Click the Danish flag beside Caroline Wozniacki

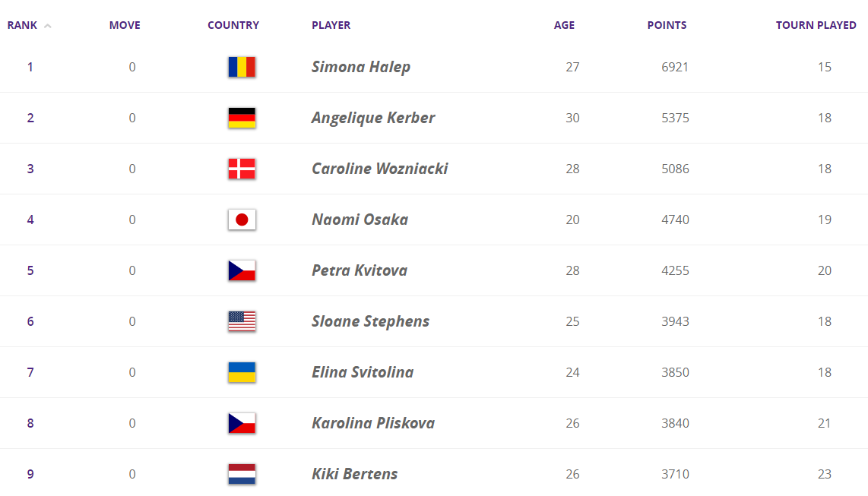[242, 169]
